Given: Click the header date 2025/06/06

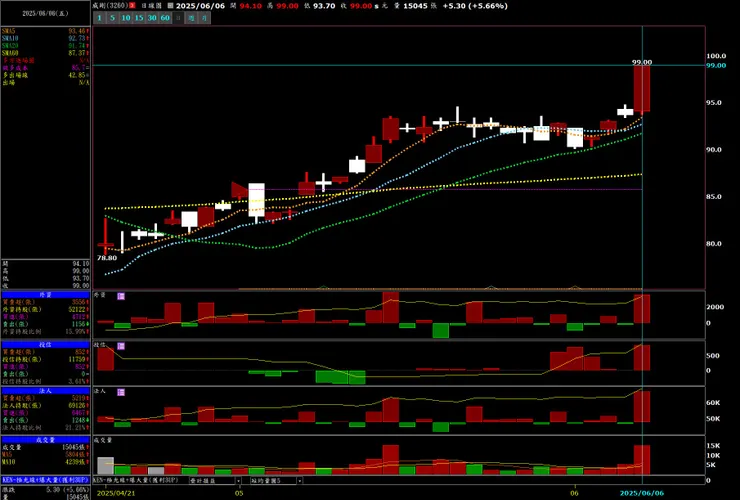Looking at the screenshot, I should (201, 6).
